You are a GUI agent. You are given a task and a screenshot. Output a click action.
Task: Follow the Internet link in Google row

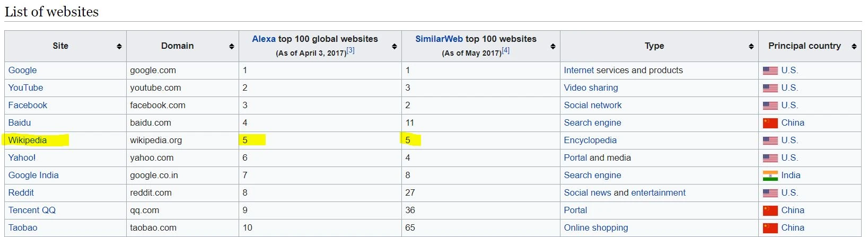[579, 70]
